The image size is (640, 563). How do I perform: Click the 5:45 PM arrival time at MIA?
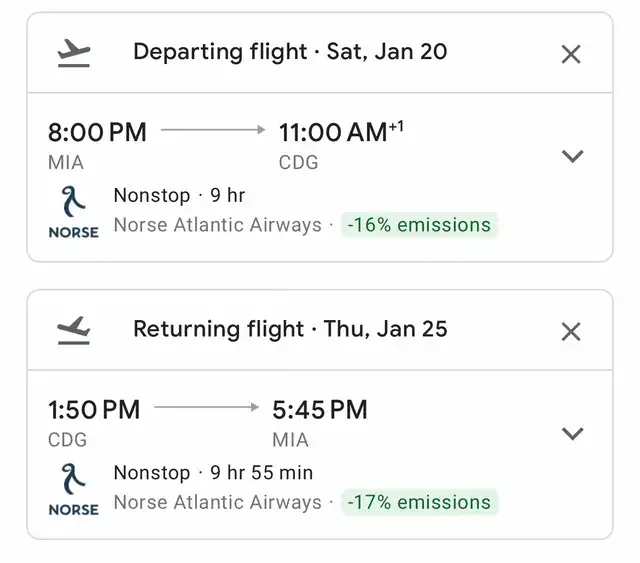320,409
